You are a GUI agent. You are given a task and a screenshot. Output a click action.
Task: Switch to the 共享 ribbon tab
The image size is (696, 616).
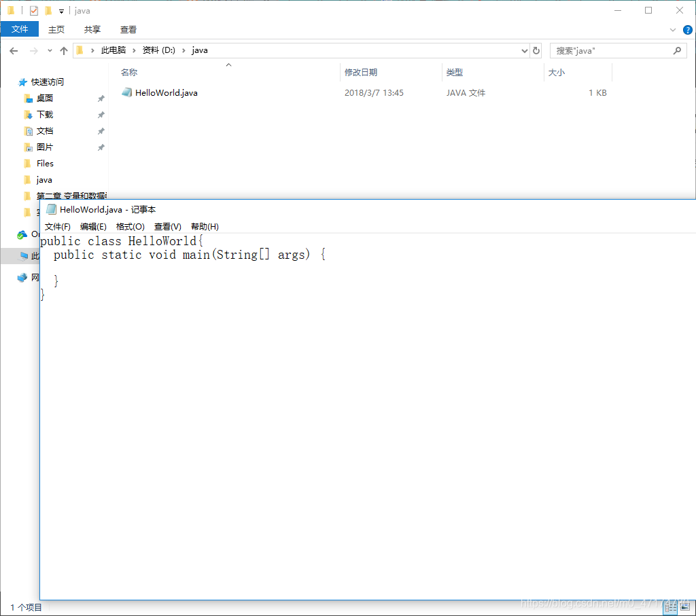(92, 30)
